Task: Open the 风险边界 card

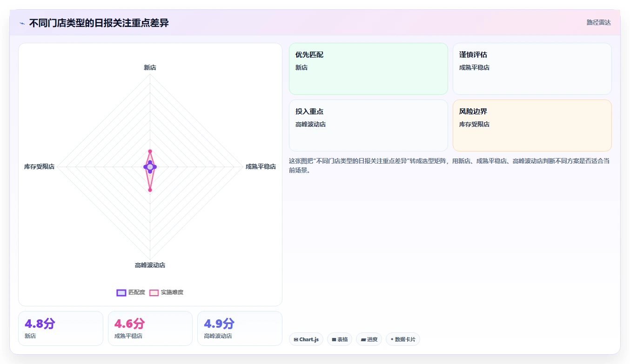Action: click(532, 126)
